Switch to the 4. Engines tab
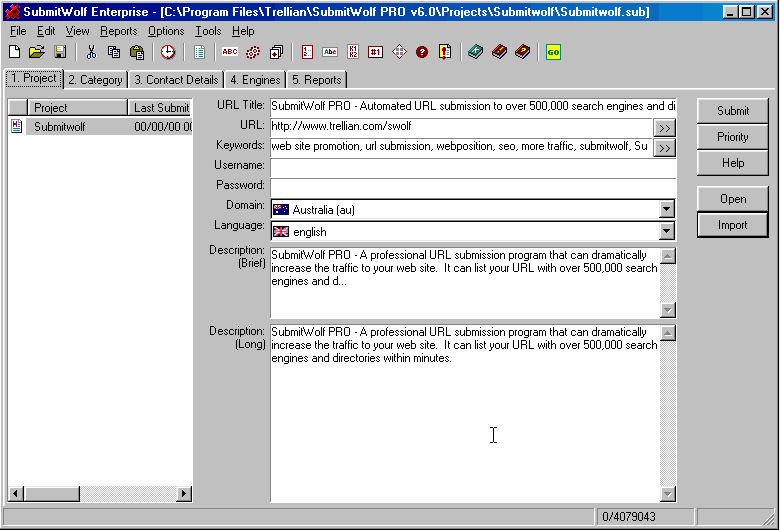This screenshot has width=780, height=531. [x=255, y=80]
